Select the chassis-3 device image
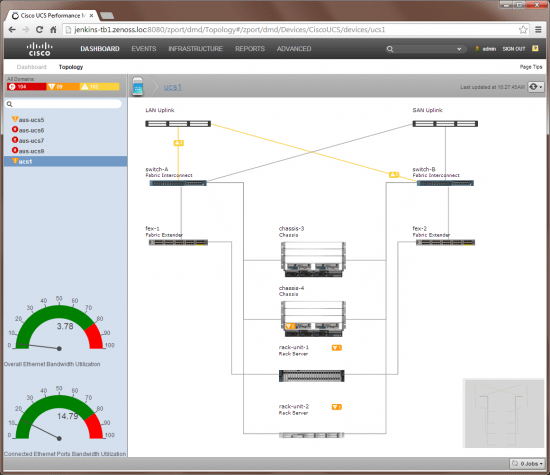The width and height of the screenshot is (550, 475). [x=313, y=259]
